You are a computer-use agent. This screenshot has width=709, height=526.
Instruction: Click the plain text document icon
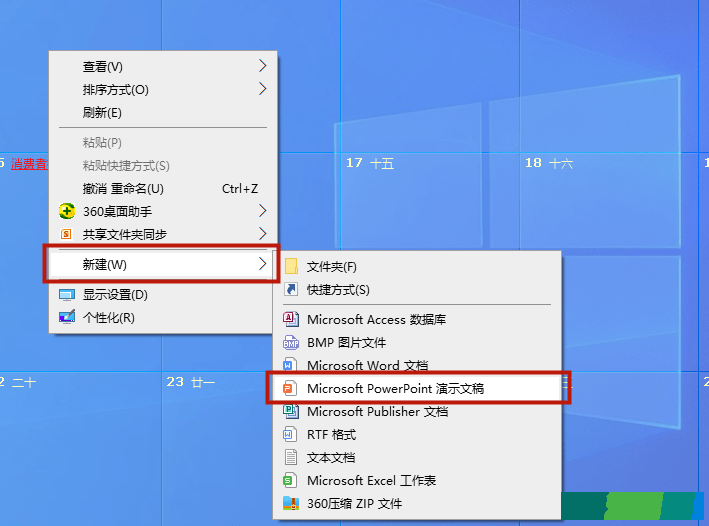pyautogui.click(x=291, y=457)
